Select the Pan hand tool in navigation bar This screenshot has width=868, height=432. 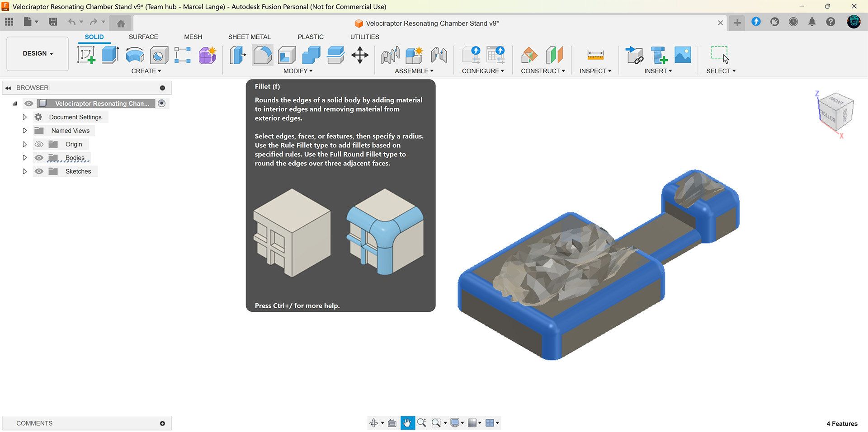coord(407,423)
